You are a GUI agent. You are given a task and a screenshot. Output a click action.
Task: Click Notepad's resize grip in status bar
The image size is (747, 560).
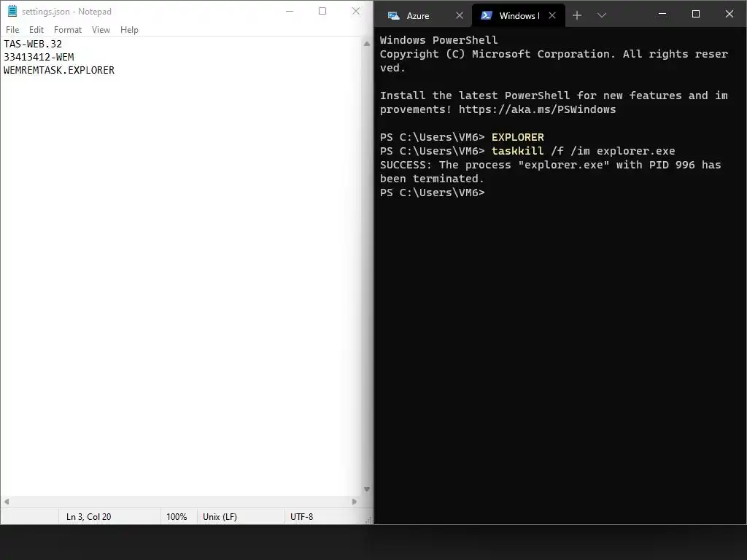[x=368, y=520]
